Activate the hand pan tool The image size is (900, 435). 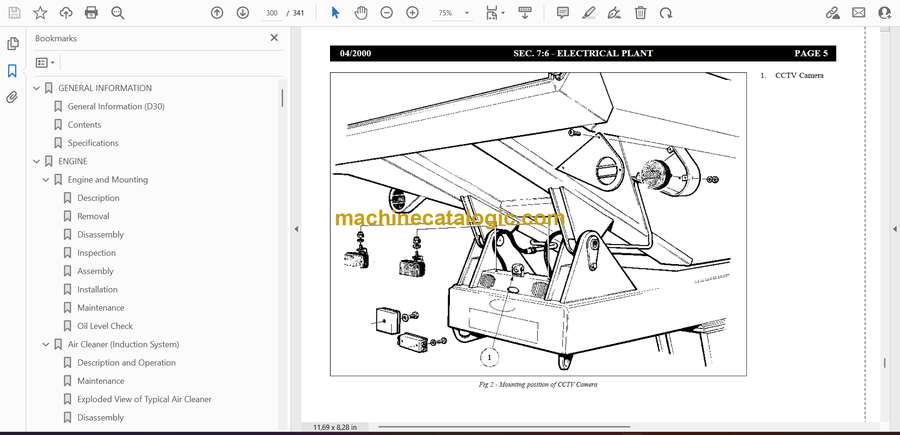(x=361, y=13)
